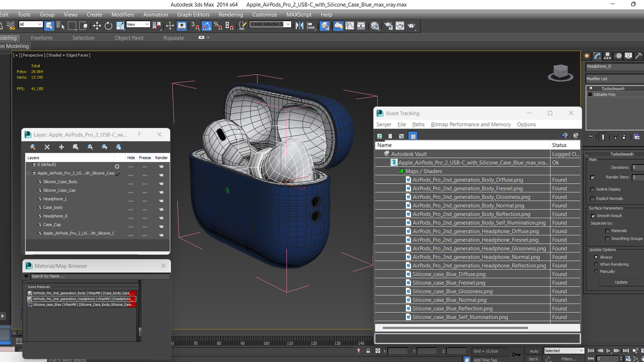Screen dimensions: 644x362
Task: Open the Curve Editor icon
Action: pos(350,26)
